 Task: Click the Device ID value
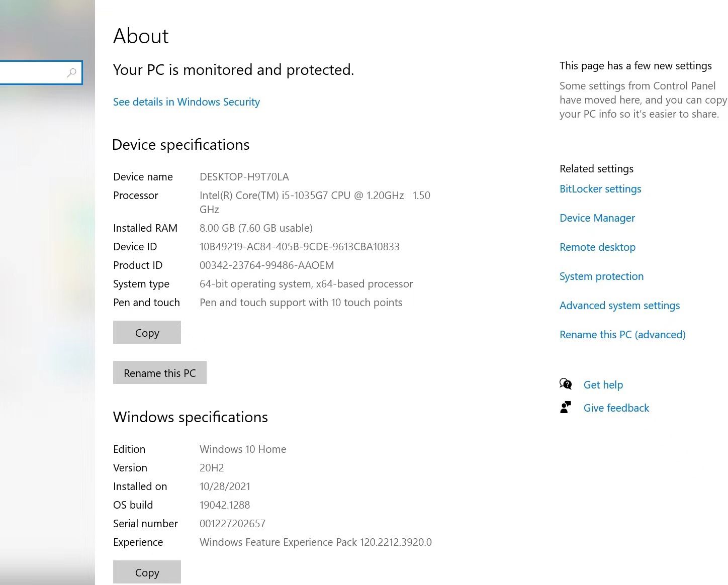pos(300,247)
